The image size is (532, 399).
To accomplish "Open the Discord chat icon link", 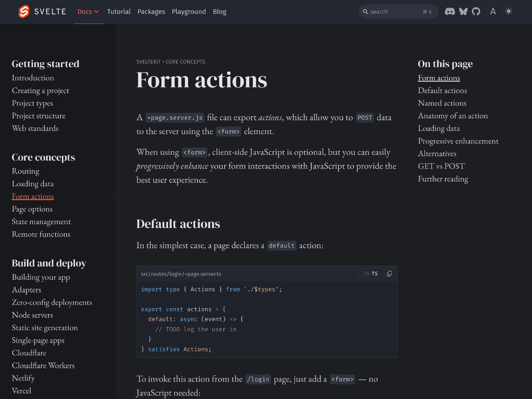I will pos(450,11).
